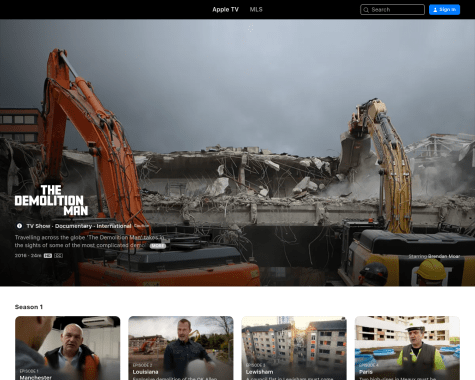Switch to the MLS tab

[256, 9]
